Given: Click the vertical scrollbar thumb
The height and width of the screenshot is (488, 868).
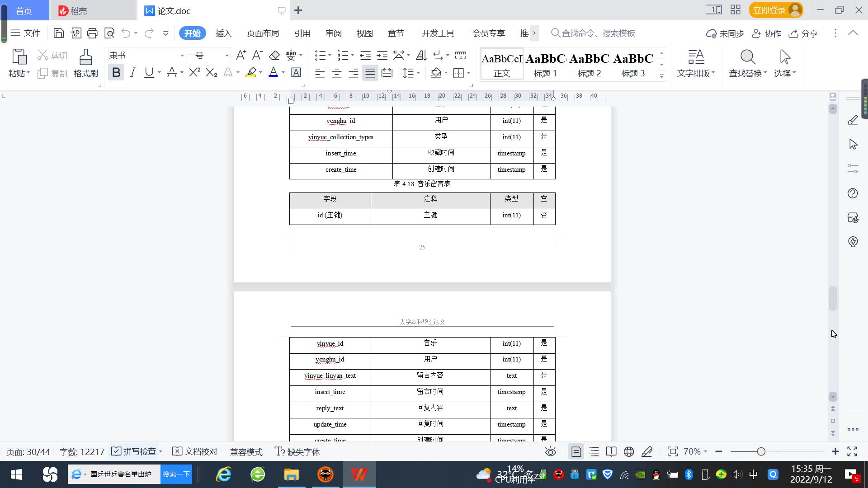Looking at the screenshot, I should (x=833, y=298).
